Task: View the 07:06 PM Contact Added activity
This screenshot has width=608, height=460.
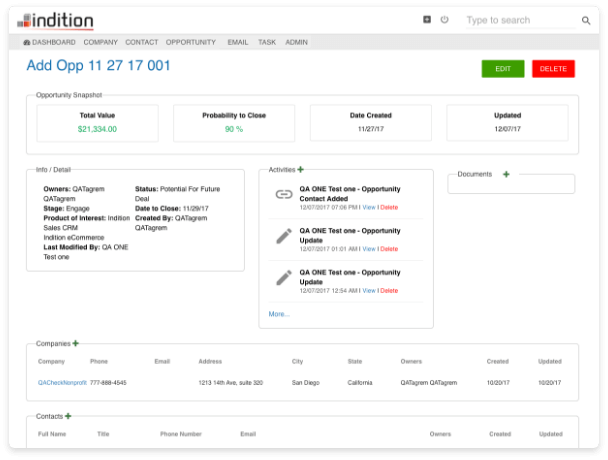Action: click(368, 207)
